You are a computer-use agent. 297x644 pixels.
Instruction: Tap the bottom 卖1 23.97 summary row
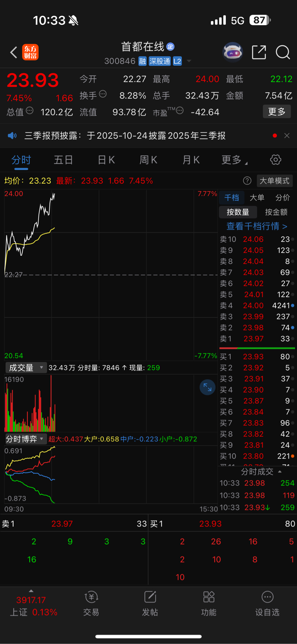(x=74, y=524)
